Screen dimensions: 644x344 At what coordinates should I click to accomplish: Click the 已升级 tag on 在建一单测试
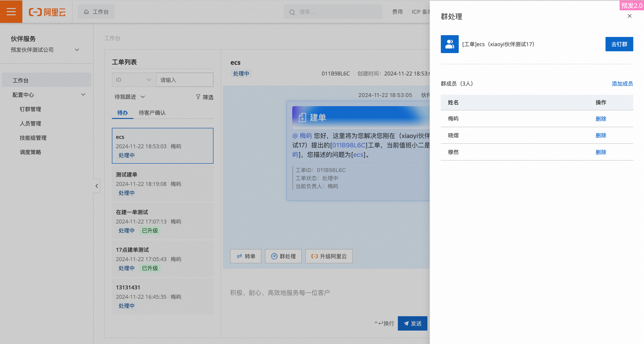pyautogui.click(x=150, y=230)
